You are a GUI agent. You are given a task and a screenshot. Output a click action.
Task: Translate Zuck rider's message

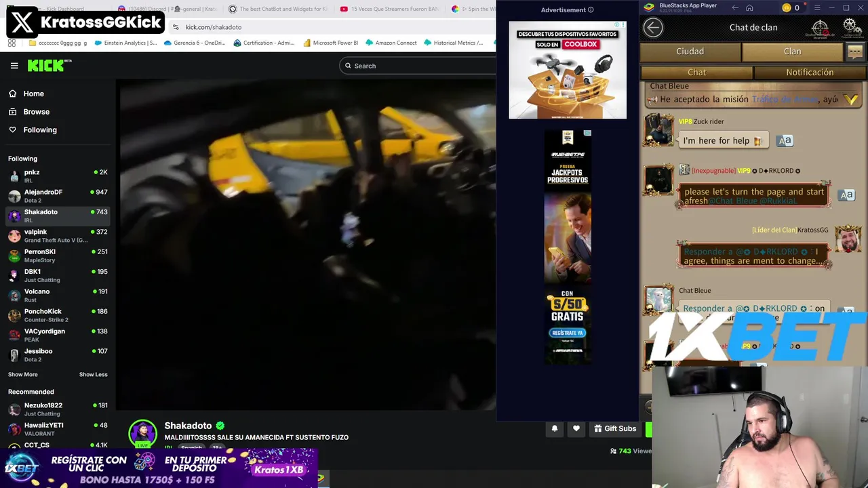(785, 140)
